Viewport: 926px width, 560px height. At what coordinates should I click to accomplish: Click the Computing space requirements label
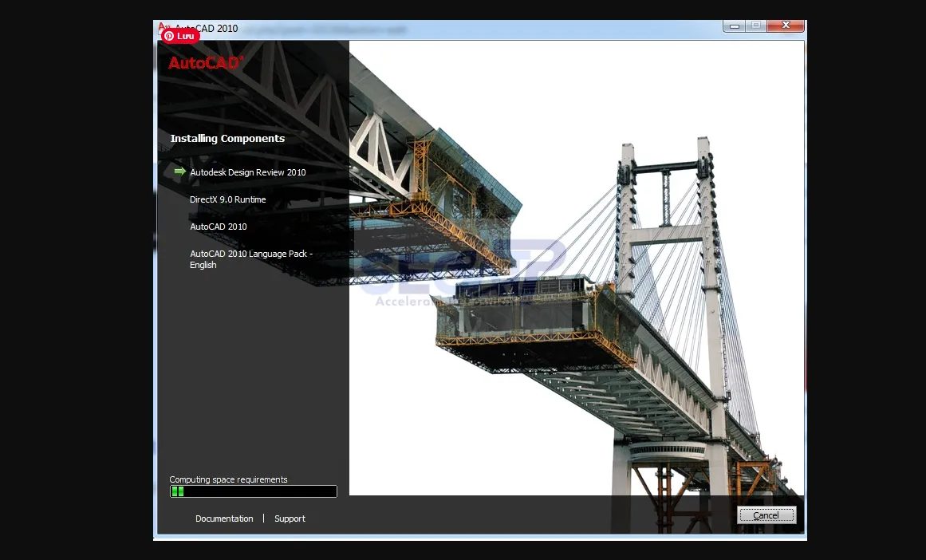[x=228, y=479]
